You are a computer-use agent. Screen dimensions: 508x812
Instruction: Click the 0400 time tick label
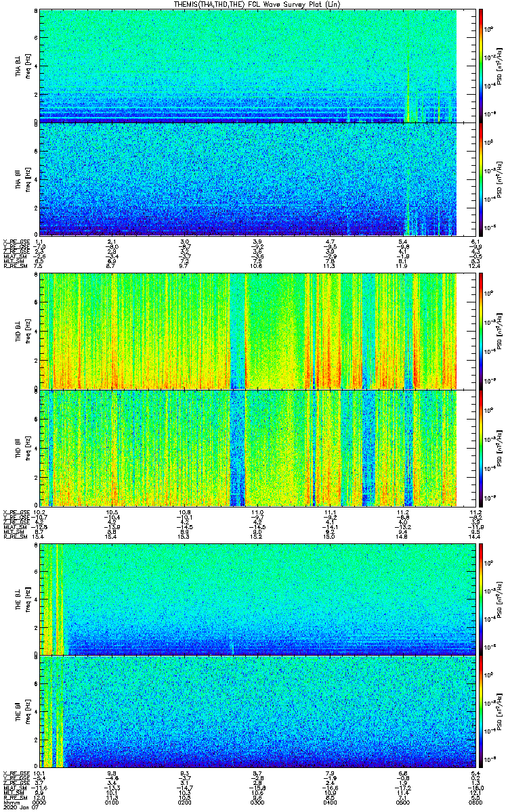point(330,803)
